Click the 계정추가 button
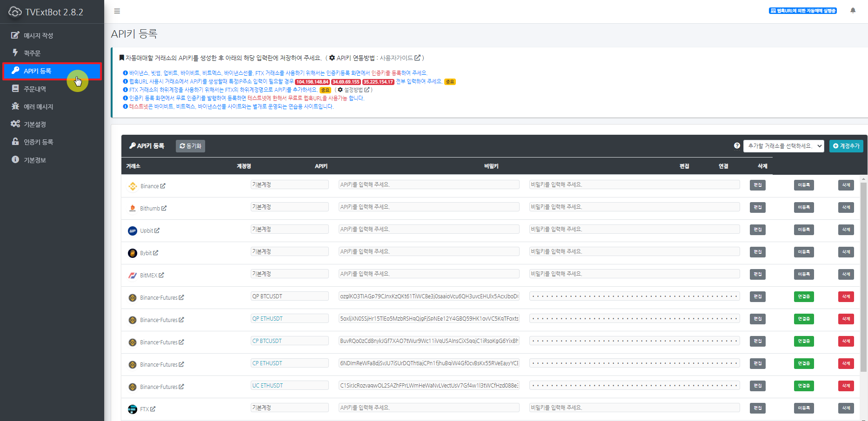Viewport: 868px width, 421px height. [x=846, y=145]
